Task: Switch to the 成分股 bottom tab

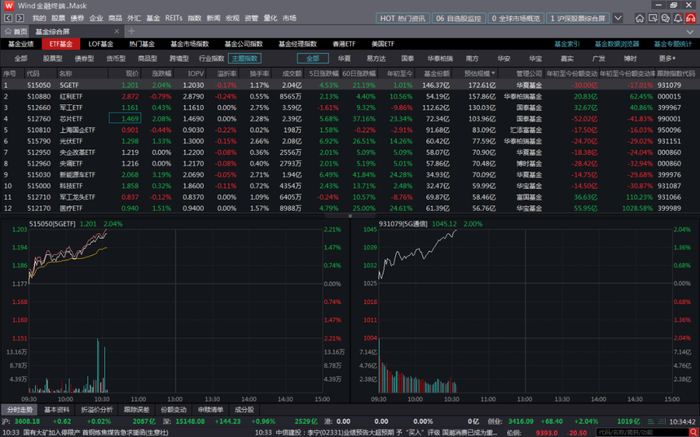Action: tap(244, 409)
